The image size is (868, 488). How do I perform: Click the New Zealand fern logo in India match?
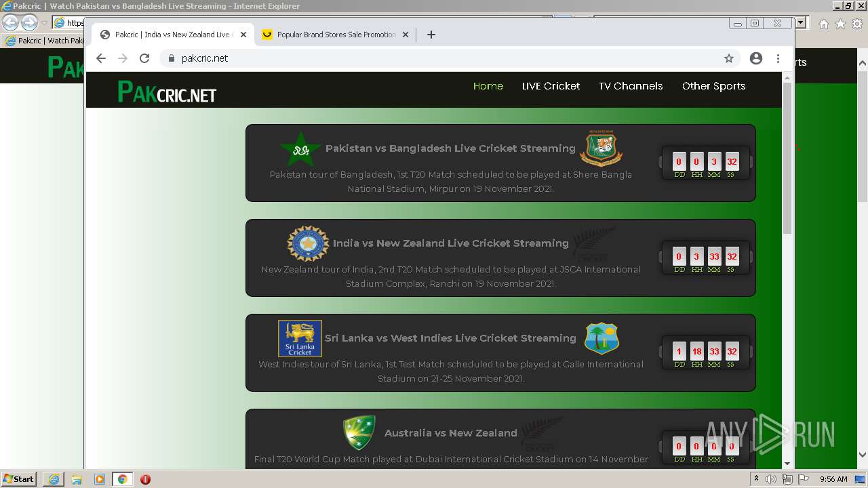595,244
